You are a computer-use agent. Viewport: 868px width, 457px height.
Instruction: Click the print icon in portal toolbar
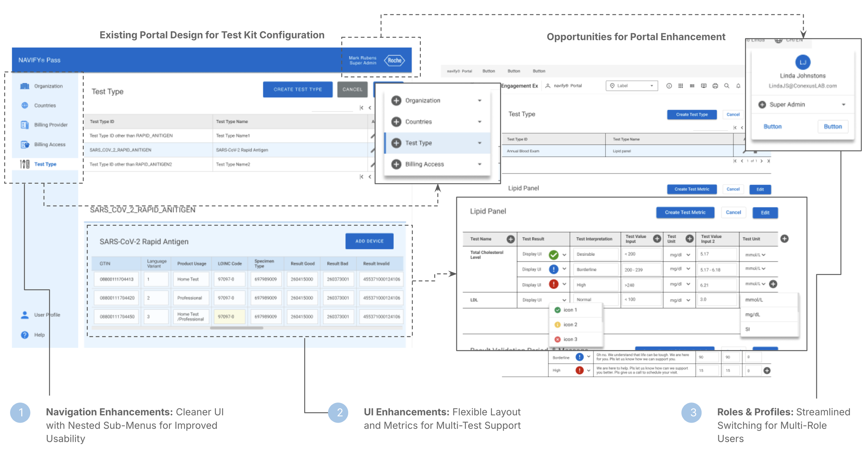[715, 86]
